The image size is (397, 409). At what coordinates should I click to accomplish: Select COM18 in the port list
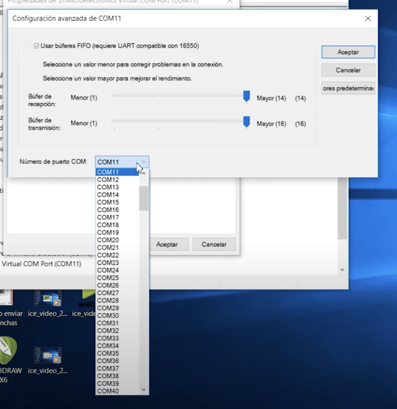point(117,225)
